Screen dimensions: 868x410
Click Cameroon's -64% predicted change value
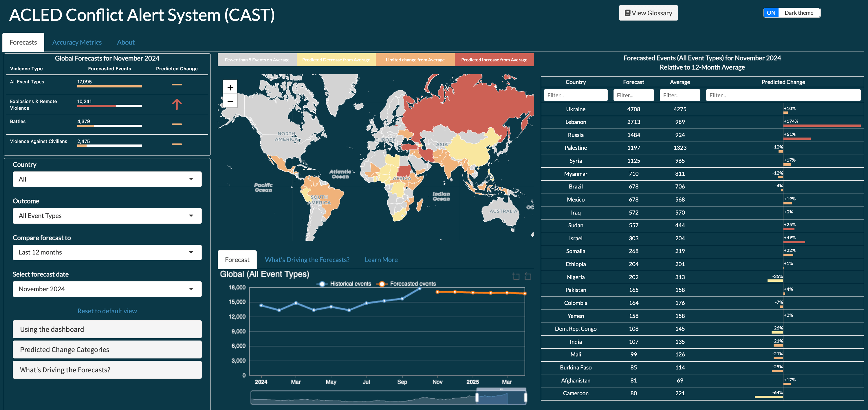pos(777,392)
